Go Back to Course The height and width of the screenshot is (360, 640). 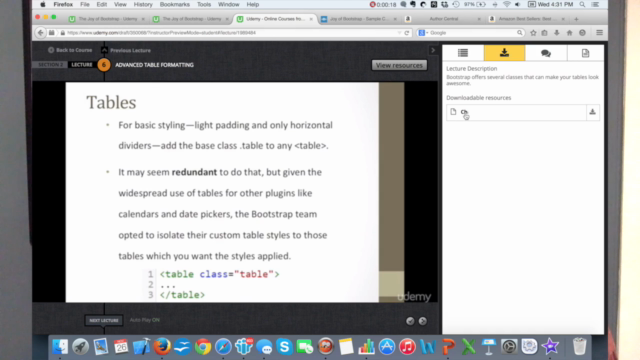point(70,50)
